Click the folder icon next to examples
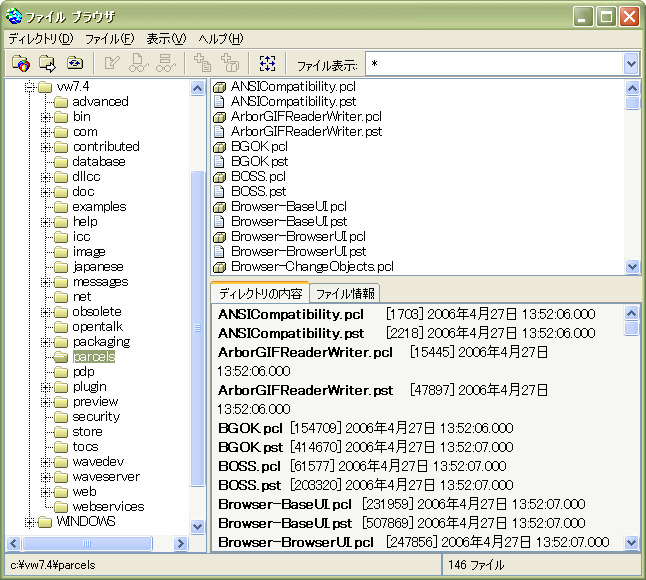The height and width of the screenshot is (580, 646). point(61,207)
